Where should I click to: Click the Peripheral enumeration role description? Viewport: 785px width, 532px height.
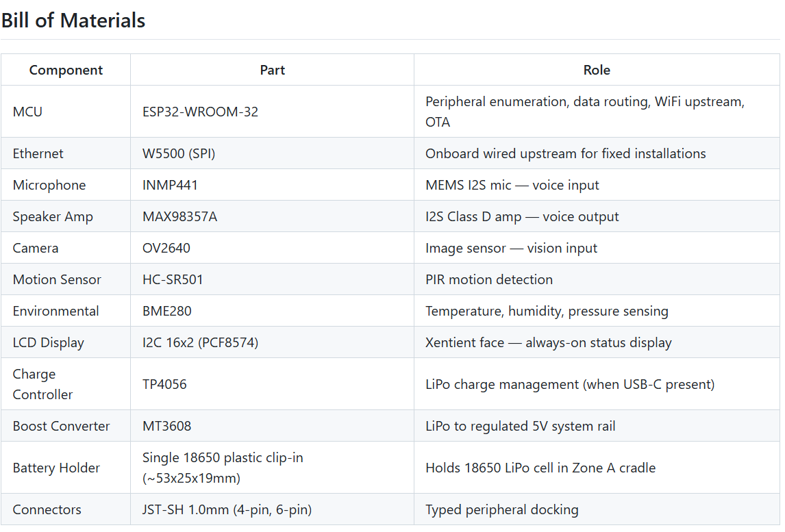click(x=585, y=112)
